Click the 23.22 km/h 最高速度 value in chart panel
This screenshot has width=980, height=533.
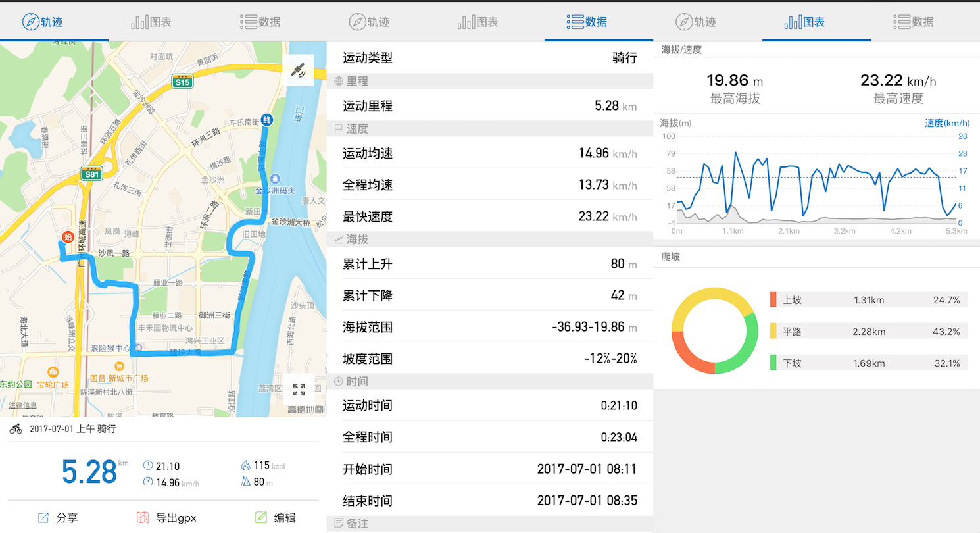(898, 80)
